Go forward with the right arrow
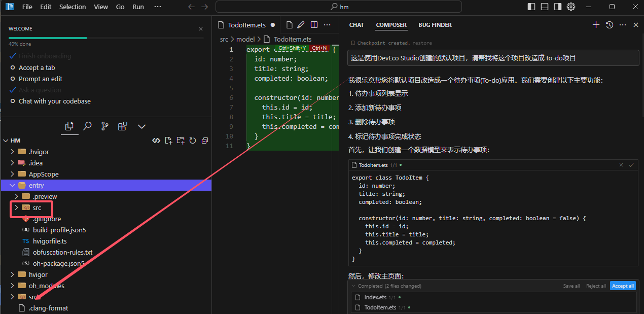Viewport: 644px width, 314px height. (204, 7)
